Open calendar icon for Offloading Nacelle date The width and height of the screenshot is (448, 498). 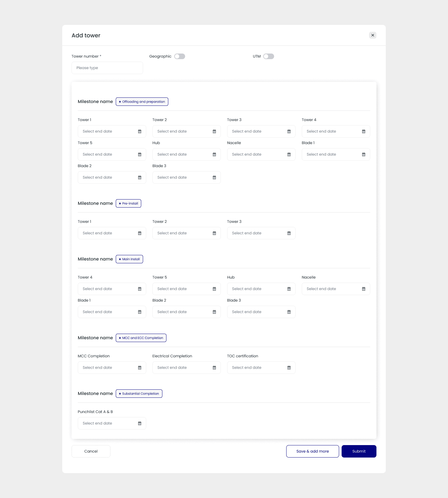tap(289, 154)
